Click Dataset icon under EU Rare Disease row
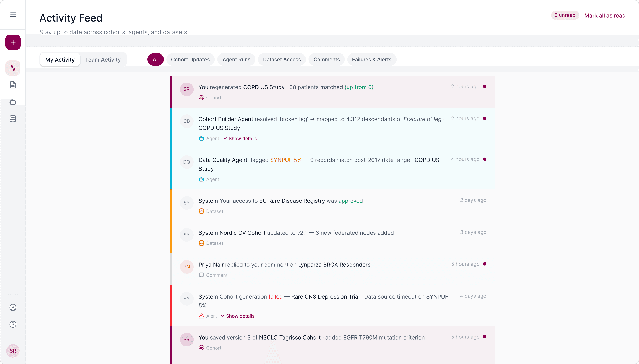This screenshot has width=639, height=364. click(201, 211)
